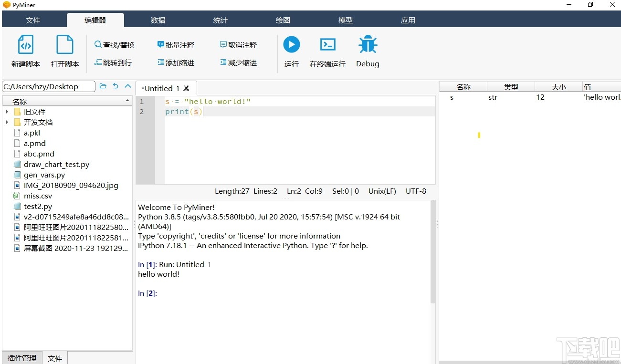The height and width of the screenshot is (364, 621).
Task: Refresh the file browser with the refresh icon
Action: point(116,86)
